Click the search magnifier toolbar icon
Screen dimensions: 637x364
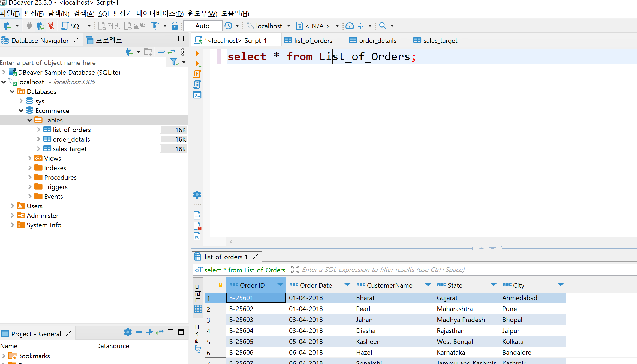pos(383,26)
